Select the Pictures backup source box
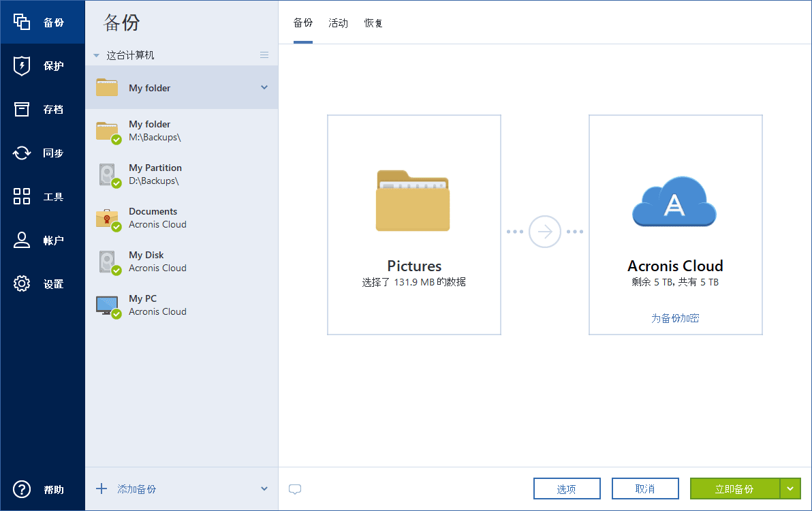This screenshot has height=511, width=812. pyautogui.click(x=414, y=225)
